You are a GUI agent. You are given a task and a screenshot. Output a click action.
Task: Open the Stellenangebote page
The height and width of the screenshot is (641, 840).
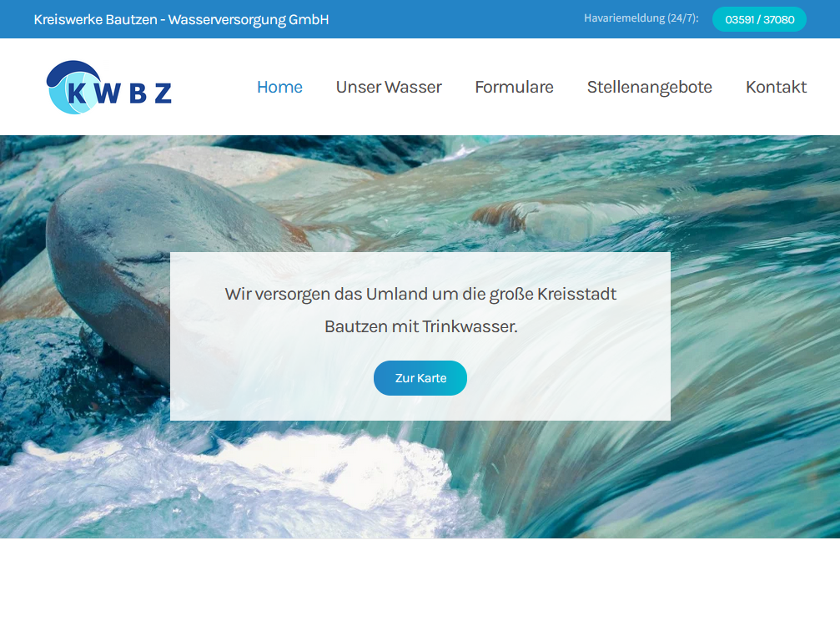click(649, 87)
